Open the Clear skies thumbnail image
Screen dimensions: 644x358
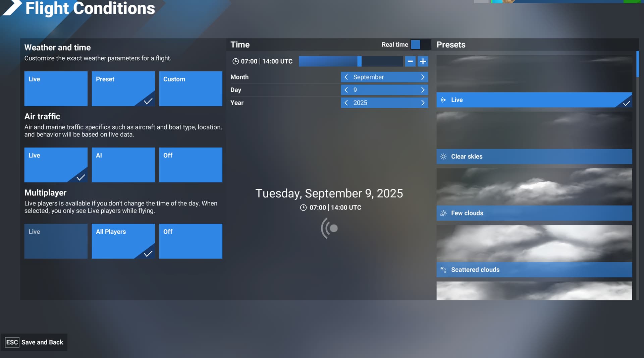[x=534, y=130]
